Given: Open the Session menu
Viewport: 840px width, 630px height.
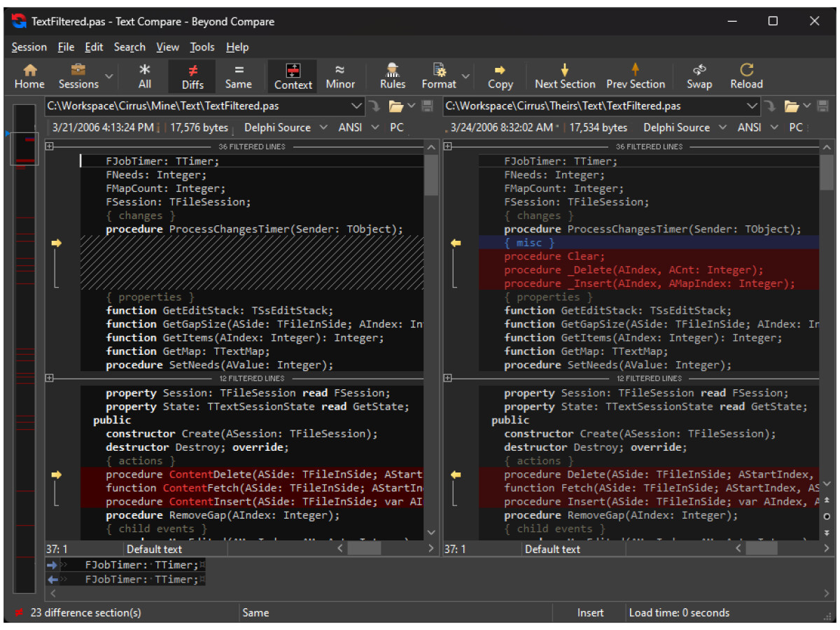Looking at the screenshot, I should pos(29,47).
